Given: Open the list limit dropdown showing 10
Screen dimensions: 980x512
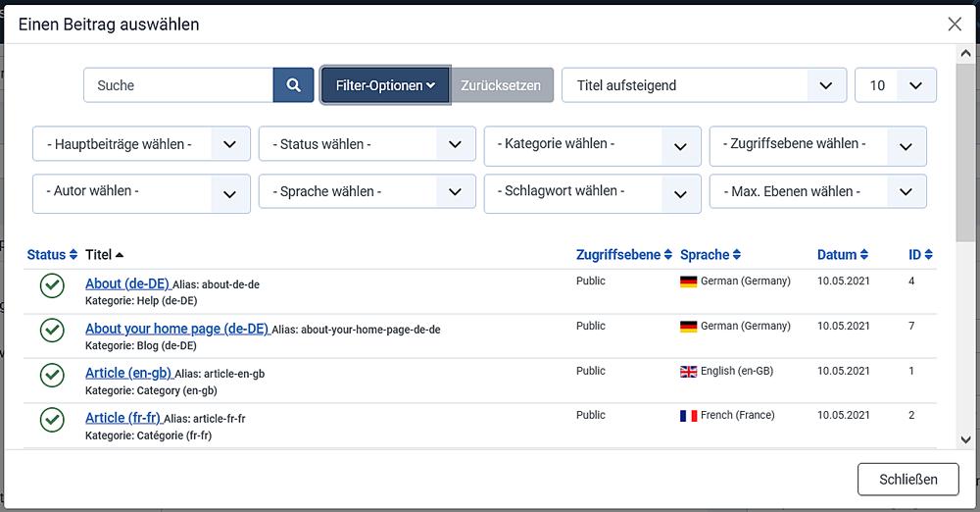Looking at the screenshot, I should [x=895, y=85].
